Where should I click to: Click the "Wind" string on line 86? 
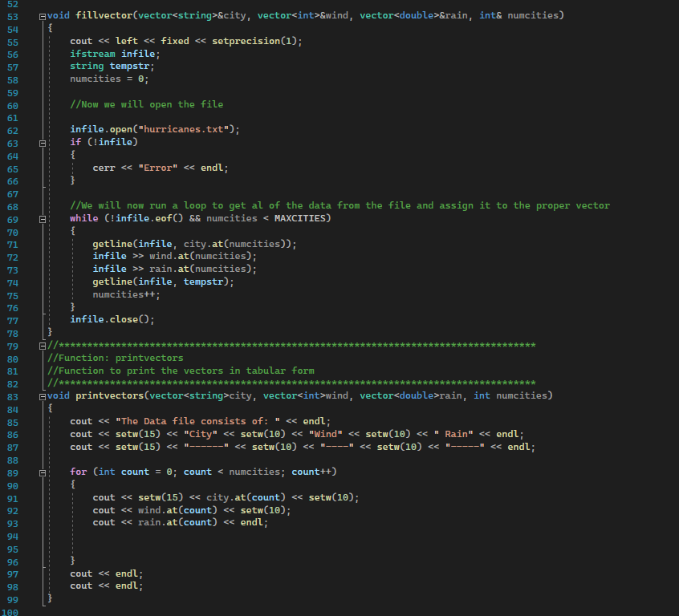[x=326, y=434]
